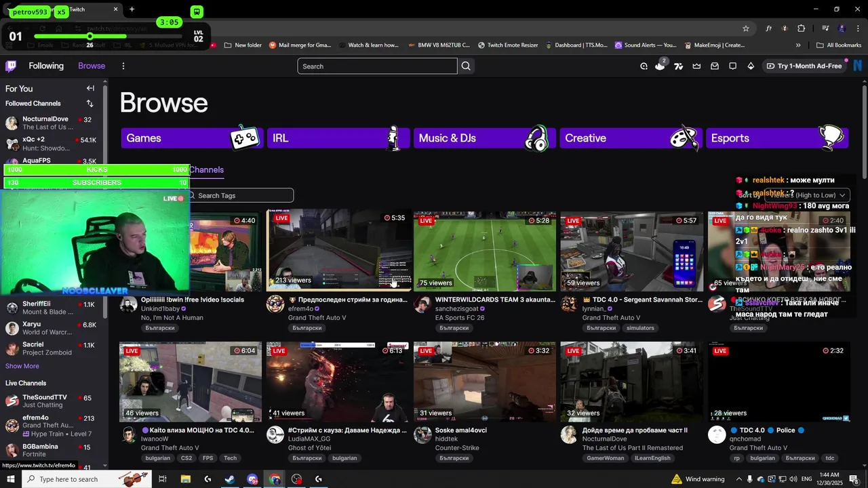
Task: Open the action center notification icon
Action: click(854, 479)
